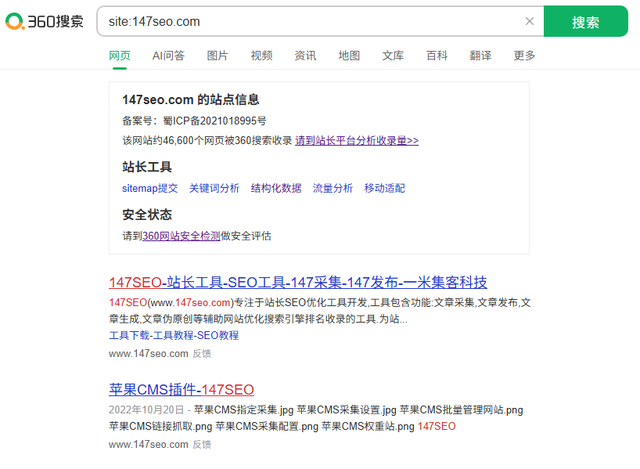This screenshot has height=469, width=640.
Task: Select the 网页 tab
Action: click(x=120, y=55)
